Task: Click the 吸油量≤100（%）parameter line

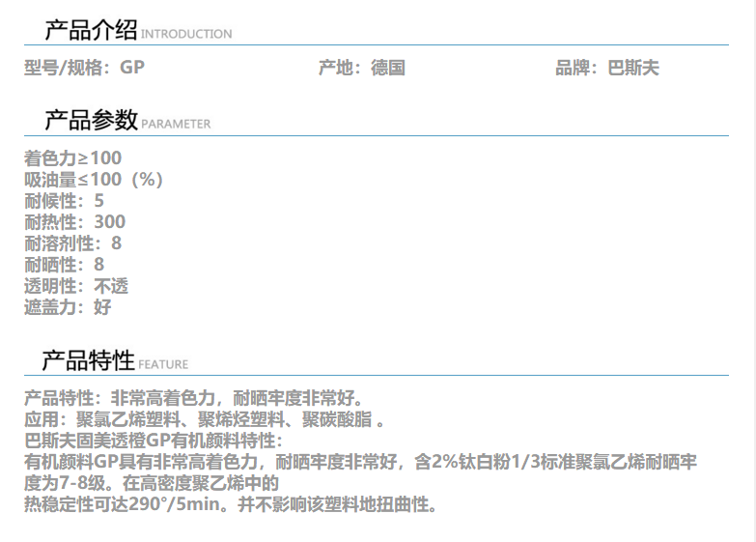Action: (94, 180)
